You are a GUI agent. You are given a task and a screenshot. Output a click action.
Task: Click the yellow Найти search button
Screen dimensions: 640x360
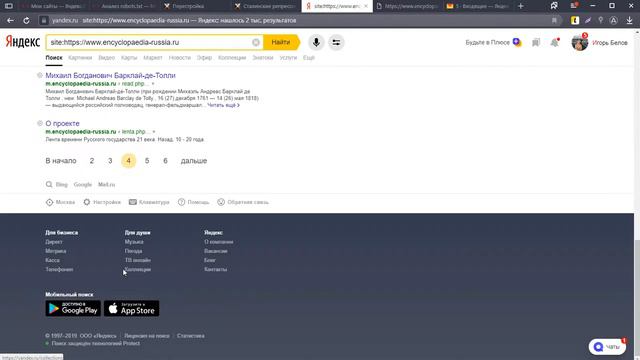(281, 42)
